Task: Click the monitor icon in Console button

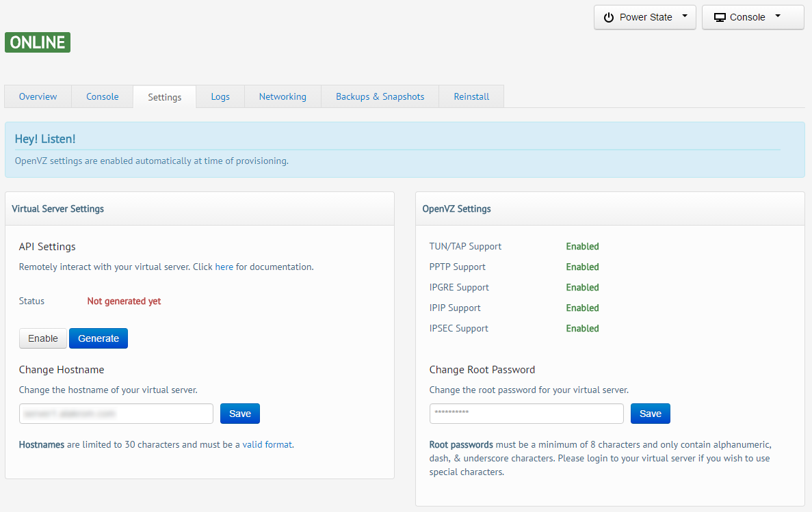Action: pyautogui.click(x=720, y=18)
